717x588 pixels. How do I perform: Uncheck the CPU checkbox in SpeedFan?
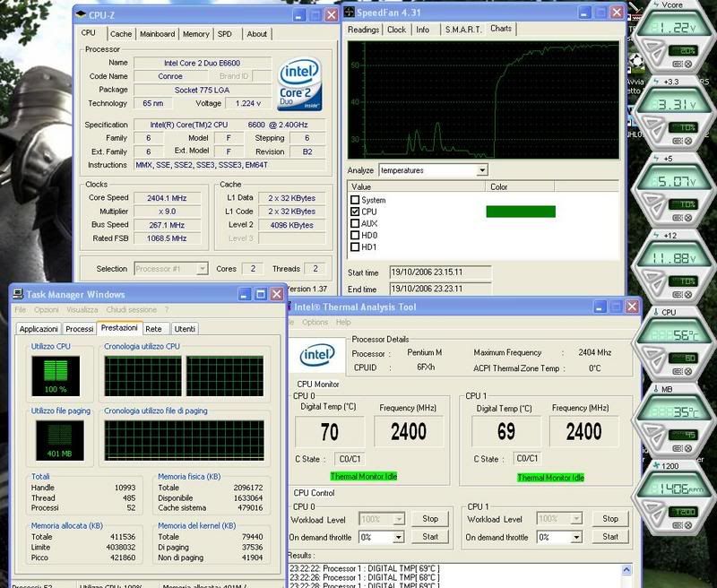pyautogui.click(x=356, y=212)
